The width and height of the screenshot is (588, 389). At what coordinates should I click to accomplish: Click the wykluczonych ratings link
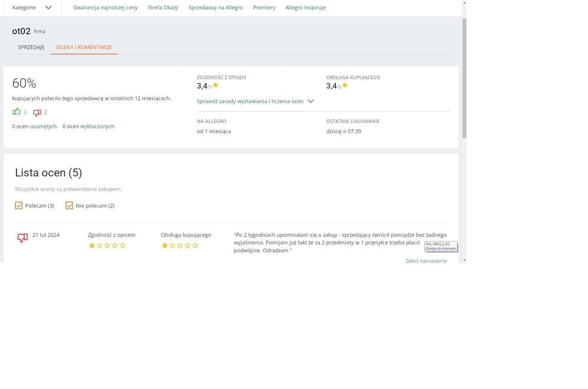(x=97, y=126)
